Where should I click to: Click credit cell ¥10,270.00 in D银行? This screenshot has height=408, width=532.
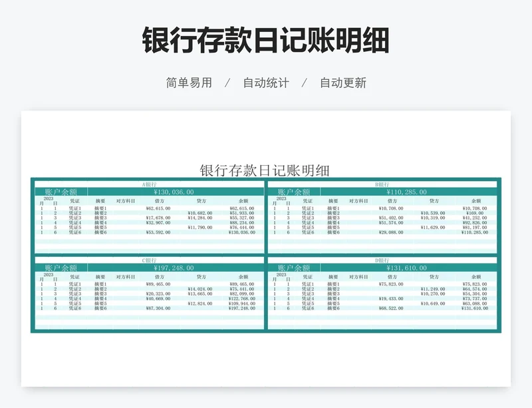tap(433, 294)
